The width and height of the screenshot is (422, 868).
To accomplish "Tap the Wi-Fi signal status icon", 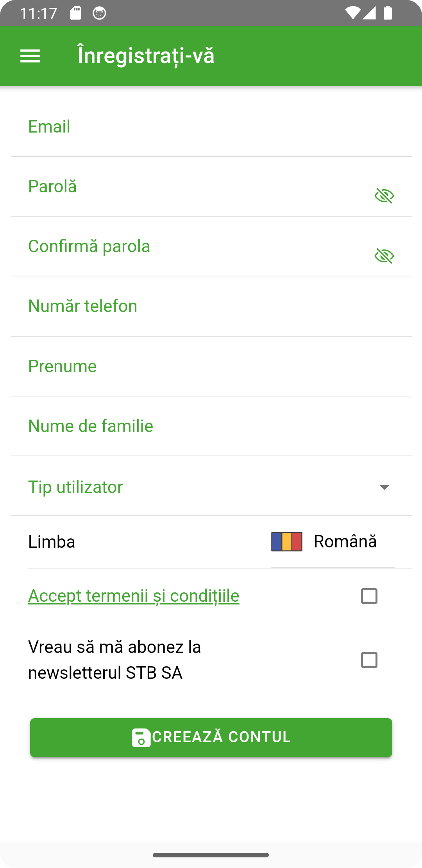I will point(353,13).
